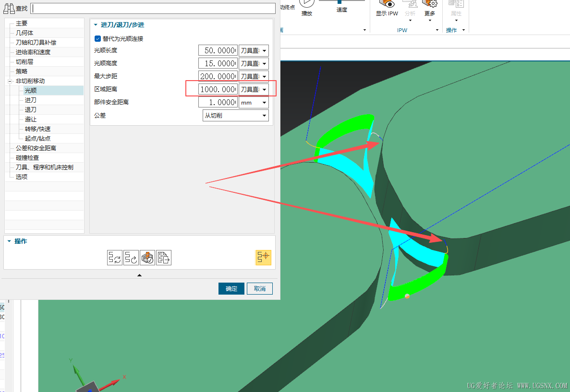The width and height of the screenshot is (570, 392).
Task: Select 公差和安全距离 in the tree
Action: [x=36, y=148]
